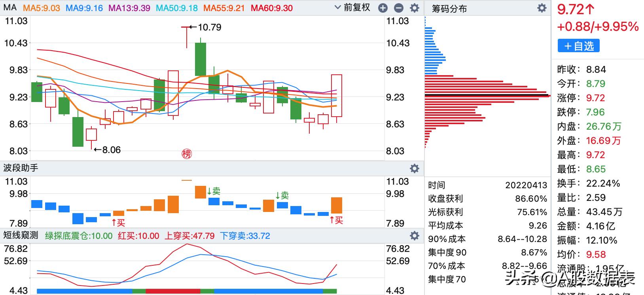The image size is (644, 295).
Task: Click the first green 卖 arrow signal
Action: coord(214,191)
